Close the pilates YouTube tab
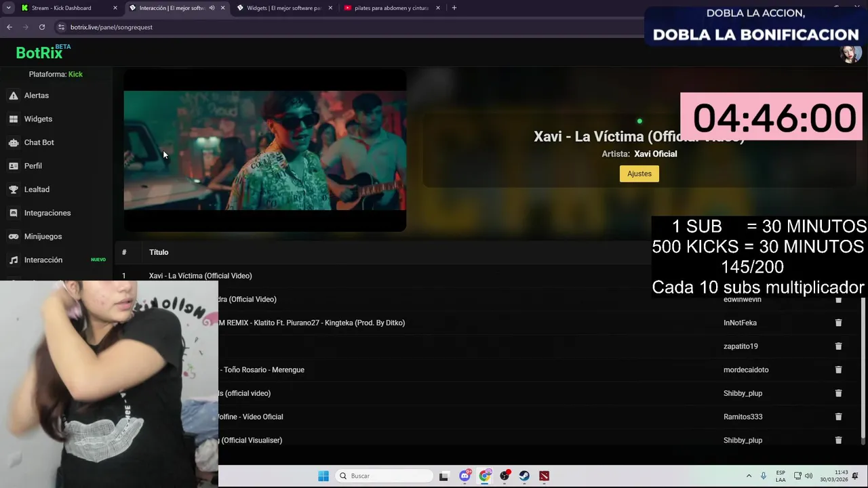The image size is (868, 488). 437,8
